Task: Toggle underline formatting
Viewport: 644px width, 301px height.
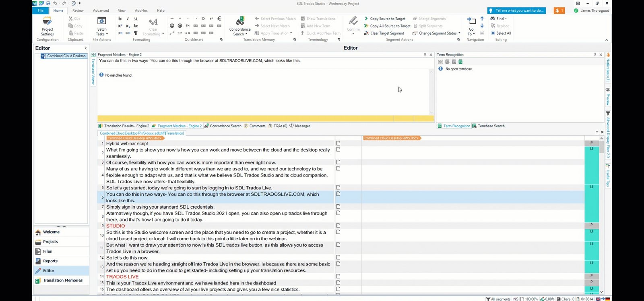Action: [136, 19]
